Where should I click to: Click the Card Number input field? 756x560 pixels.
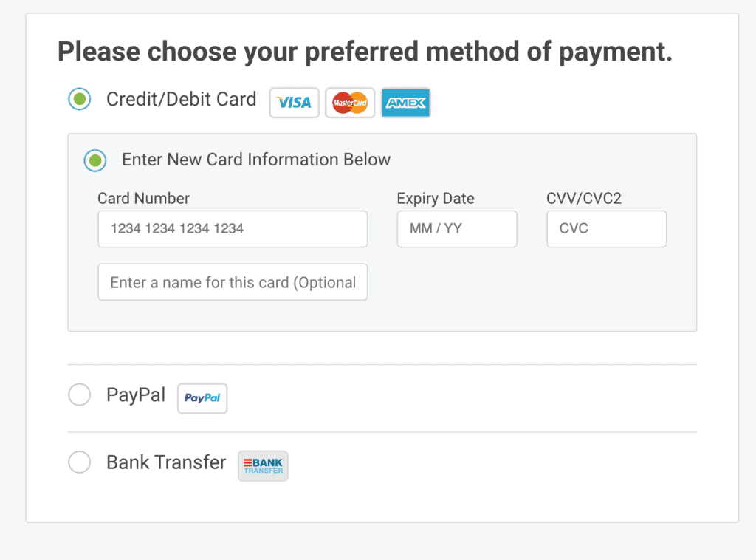coord(233,229)
